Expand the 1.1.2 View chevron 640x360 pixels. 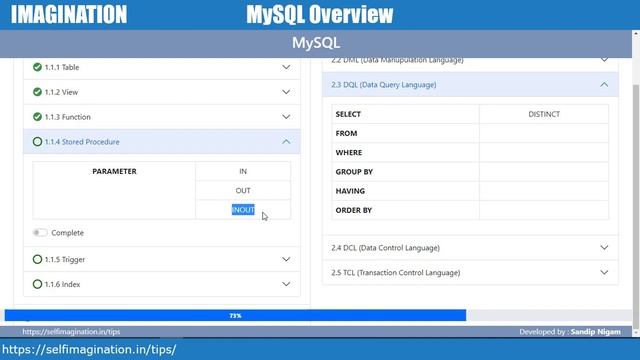[x=286, y=92]
